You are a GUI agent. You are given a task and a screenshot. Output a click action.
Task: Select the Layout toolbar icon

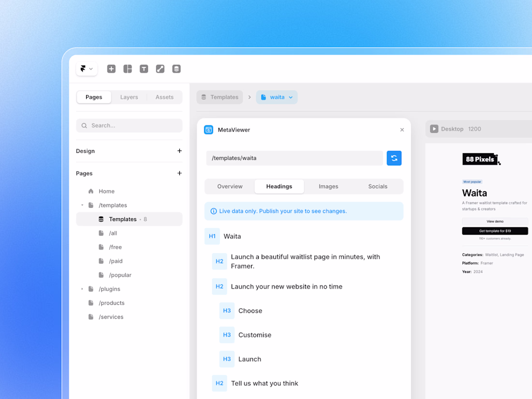128,69
